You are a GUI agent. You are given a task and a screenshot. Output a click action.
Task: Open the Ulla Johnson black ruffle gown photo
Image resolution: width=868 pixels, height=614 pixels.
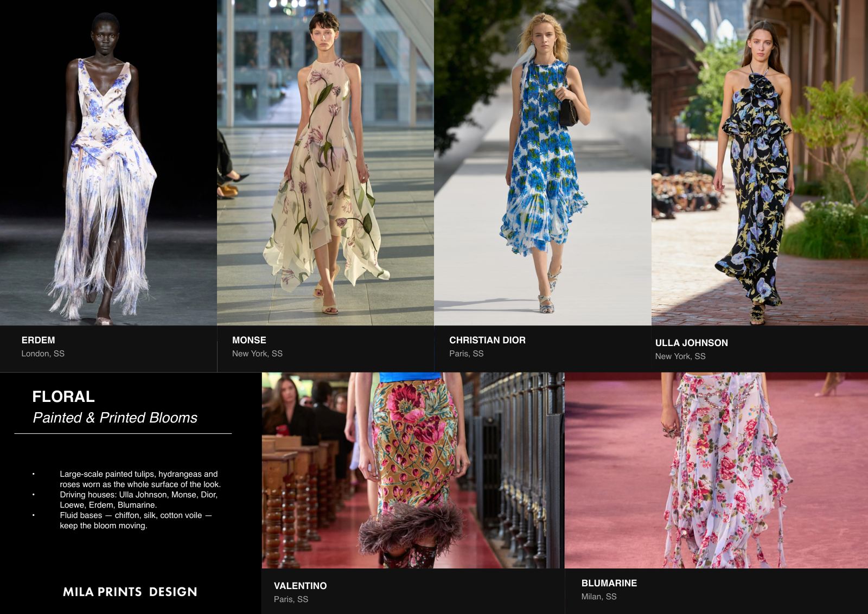759,163
